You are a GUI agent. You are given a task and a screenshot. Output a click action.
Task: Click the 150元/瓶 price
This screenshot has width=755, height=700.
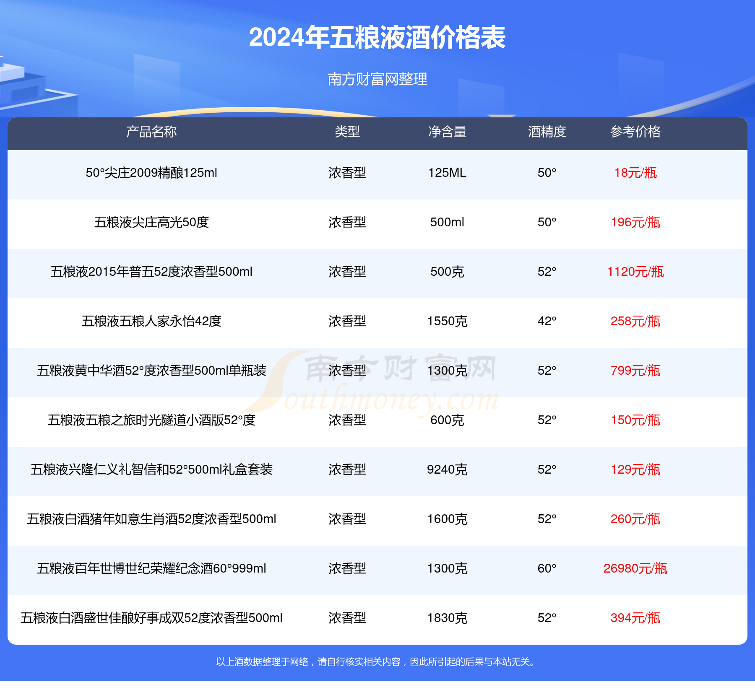[635, 420]
